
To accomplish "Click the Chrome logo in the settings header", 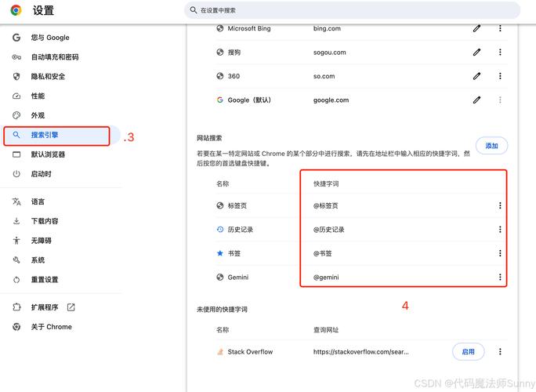I will (x=16, y=10).
